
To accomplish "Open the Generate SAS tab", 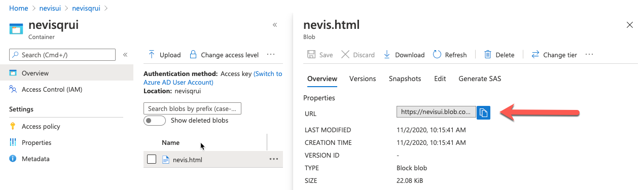I will point(480,79).
